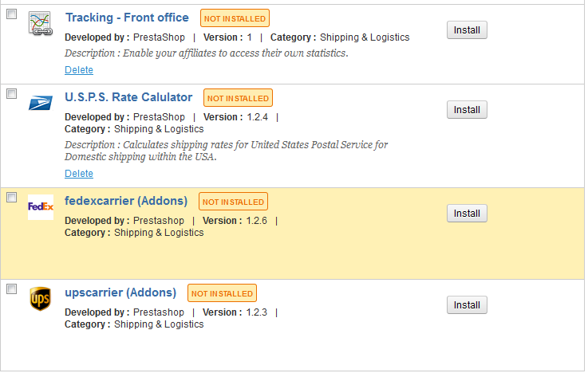Click the FedEx logo icon
This screenshot has width=588, height=373.
click(40, 206)
